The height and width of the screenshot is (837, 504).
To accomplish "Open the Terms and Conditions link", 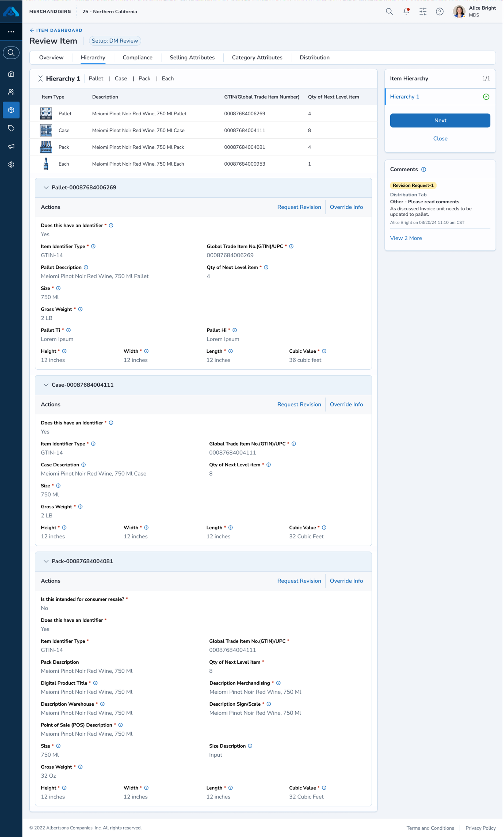I will coord(430,828).
